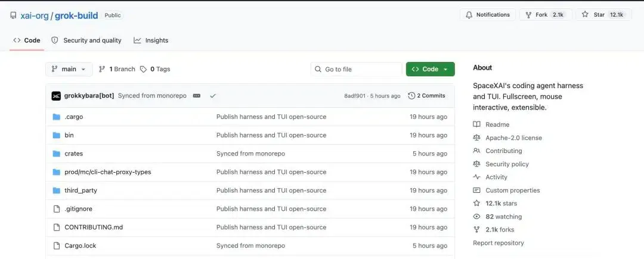
Task: Click the commit status checkmark icon
Action: click(213, 96)
